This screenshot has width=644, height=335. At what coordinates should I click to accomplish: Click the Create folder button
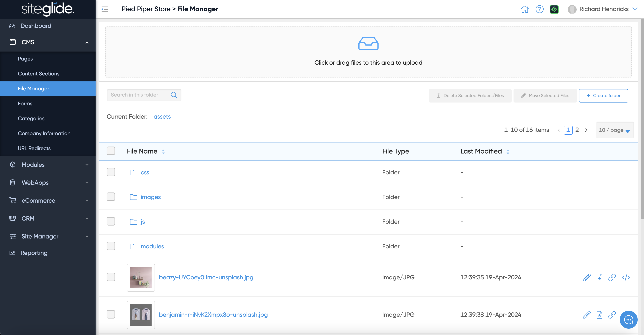point(603,95)
